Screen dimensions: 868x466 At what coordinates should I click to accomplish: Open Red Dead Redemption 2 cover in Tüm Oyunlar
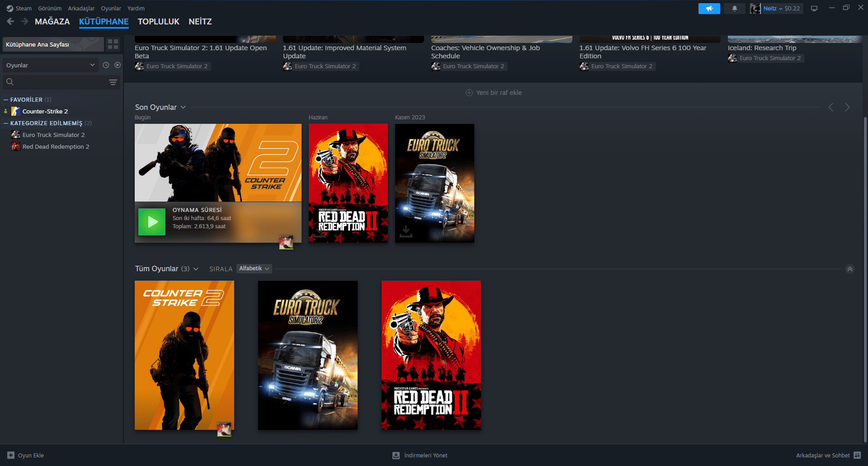[x=431, y=355]
